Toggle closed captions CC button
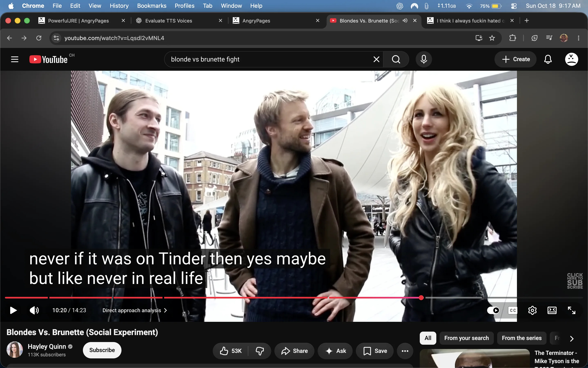The height and width of the screenshot is (368, 588). pyautogui.click(x=513, y=310)
